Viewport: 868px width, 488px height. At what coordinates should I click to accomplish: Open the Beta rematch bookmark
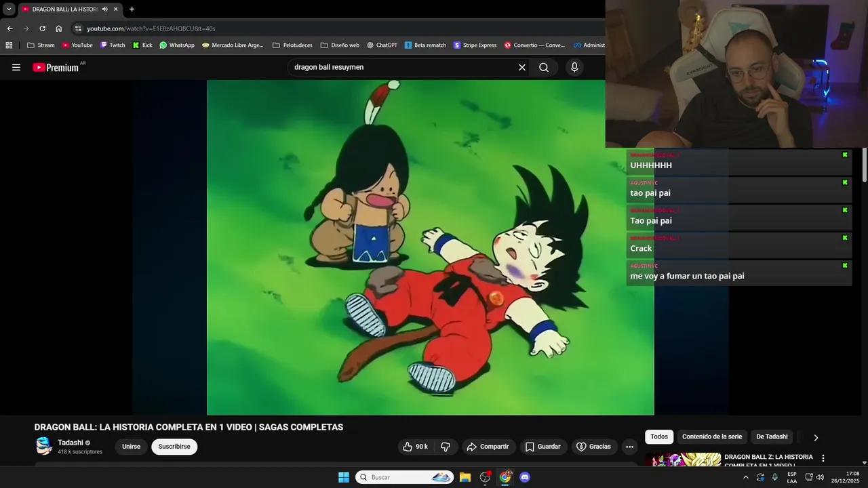(425, 45)
